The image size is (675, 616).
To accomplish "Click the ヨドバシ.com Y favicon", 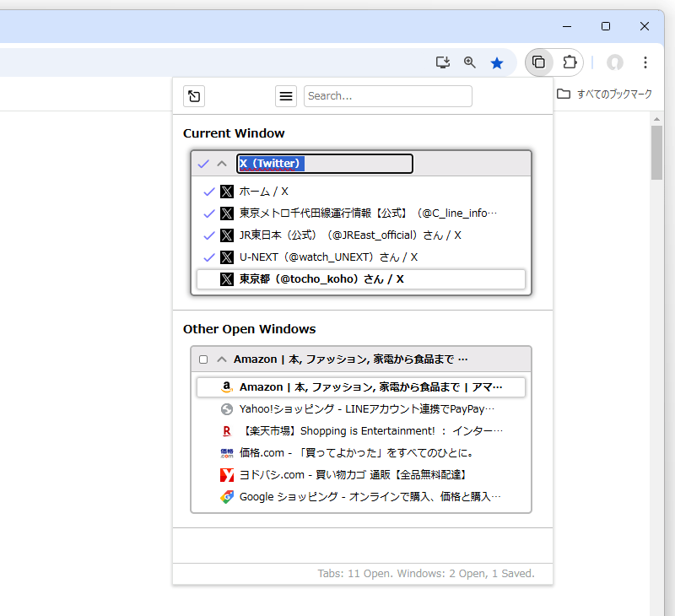I will (x=227, y=475).
